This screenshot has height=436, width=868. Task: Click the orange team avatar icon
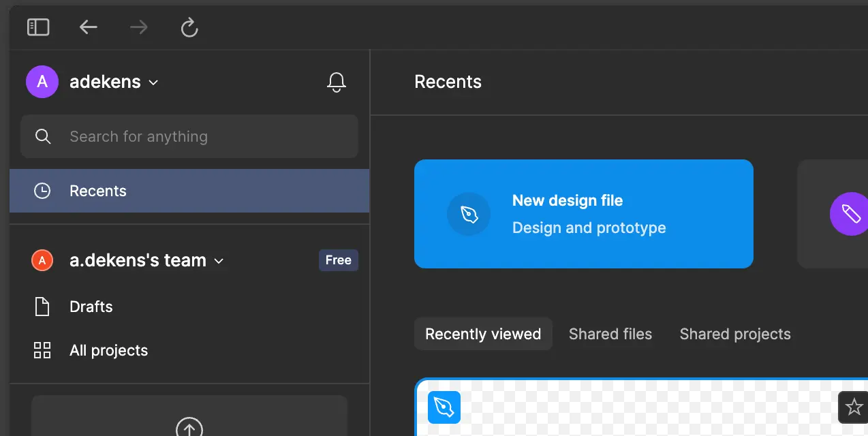[42, 260]
